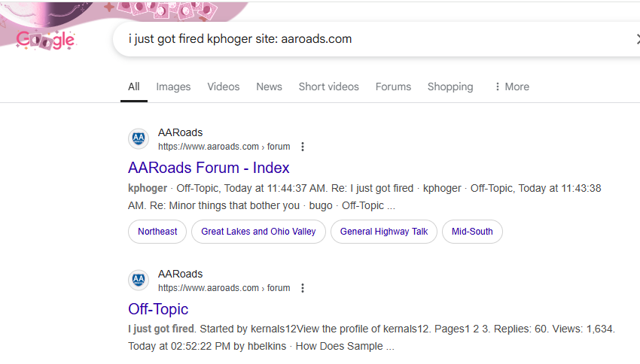Switch to the News tab

tap(269, 86)
